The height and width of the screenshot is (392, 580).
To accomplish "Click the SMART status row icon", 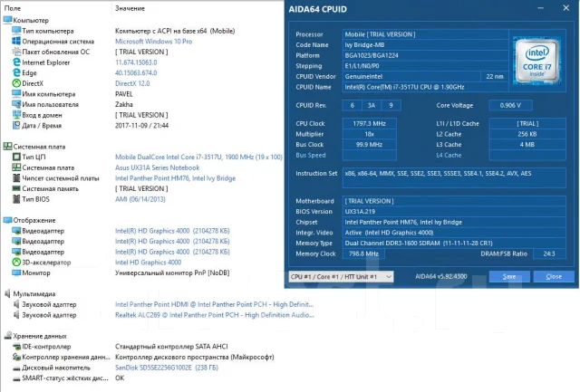I will coord(16,378).
